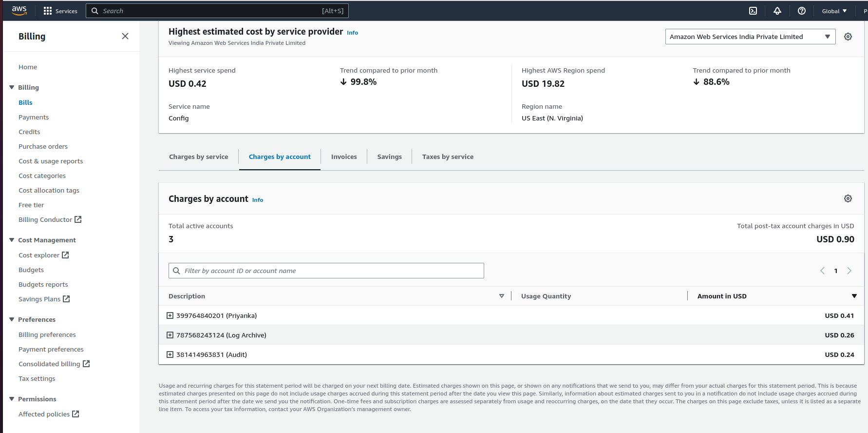Open Cost explorer link
The width and height of the screenshot is (868, 433).
coord(43,255)
